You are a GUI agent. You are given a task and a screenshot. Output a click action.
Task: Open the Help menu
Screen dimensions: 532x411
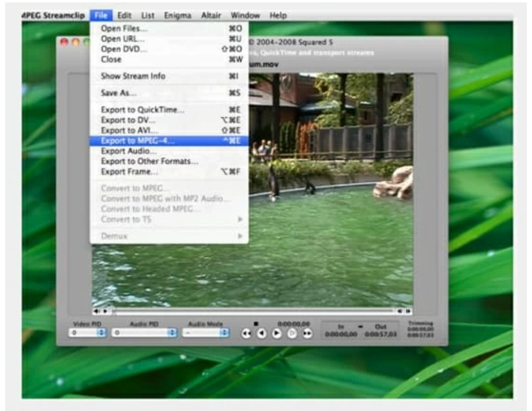click(278, 15)
